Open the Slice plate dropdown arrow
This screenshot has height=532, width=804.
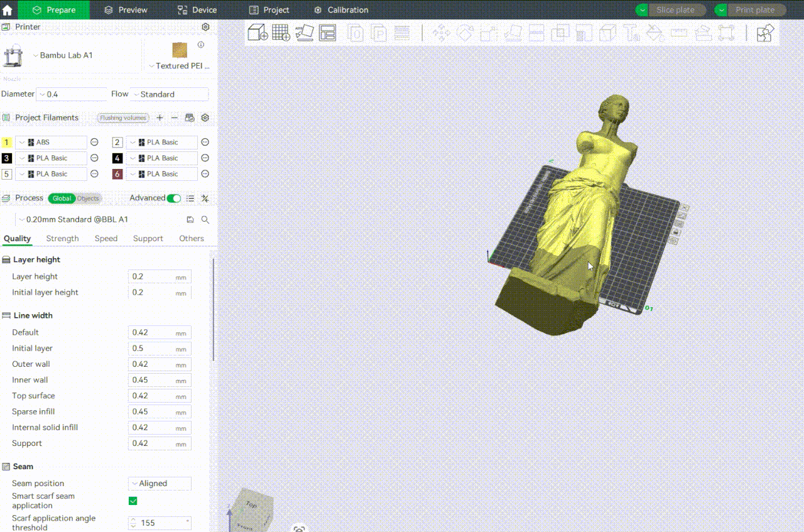tap(642, 10)
